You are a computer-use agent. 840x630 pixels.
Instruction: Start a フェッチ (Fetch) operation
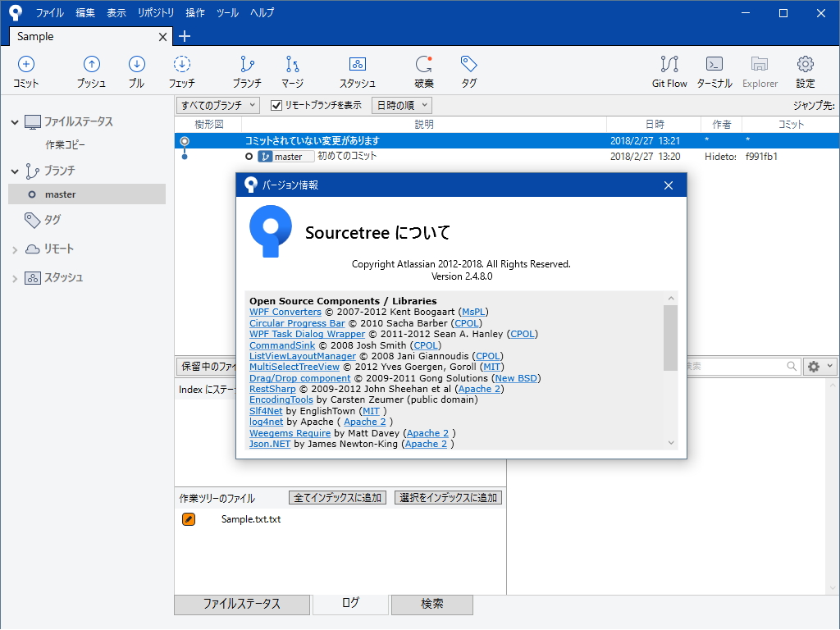click(x=182, y=71)
